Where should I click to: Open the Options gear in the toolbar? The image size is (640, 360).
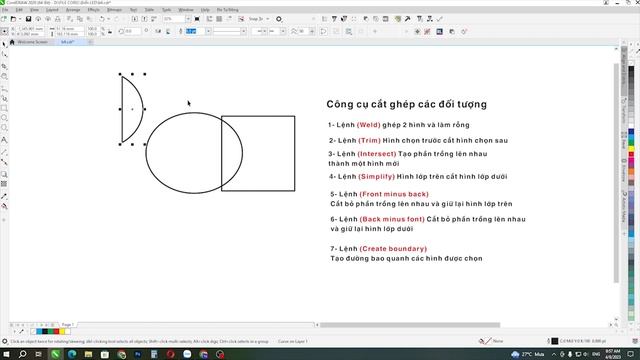click(279, 19)
